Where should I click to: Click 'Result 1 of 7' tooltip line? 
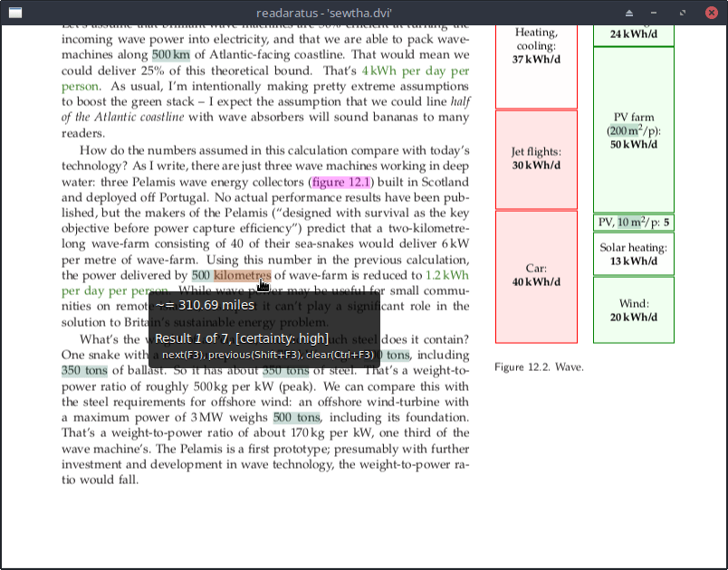click(242, 338)
